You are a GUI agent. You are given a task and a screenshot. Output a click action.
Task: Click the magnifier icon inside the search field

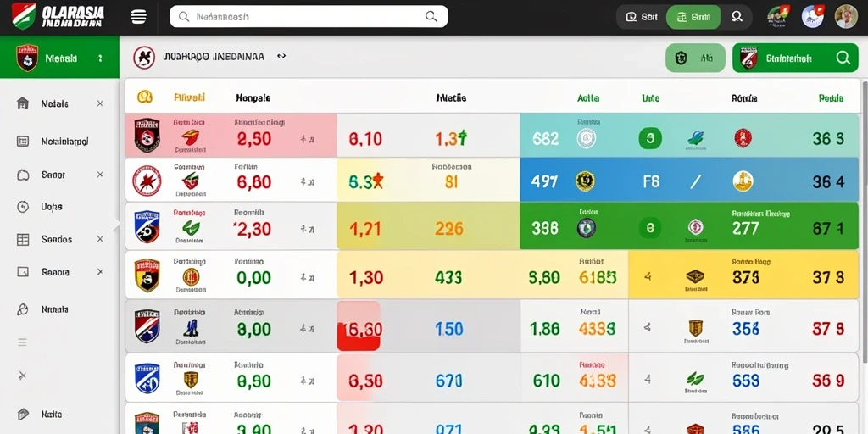click(x=431, y=17)
